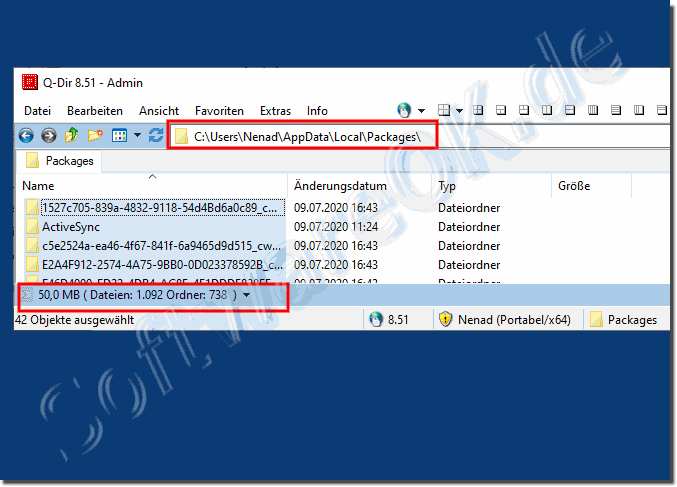Choose layout with one pane above two
The height and width of the screenshot is (487, 677).
(x=501, y=111)
